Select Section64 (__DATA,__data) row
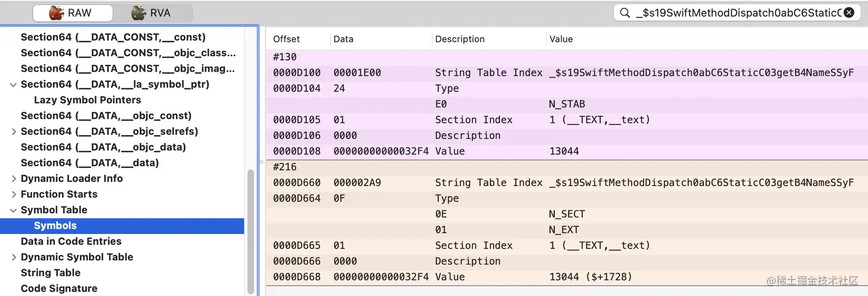 click(x=122, y=163)
